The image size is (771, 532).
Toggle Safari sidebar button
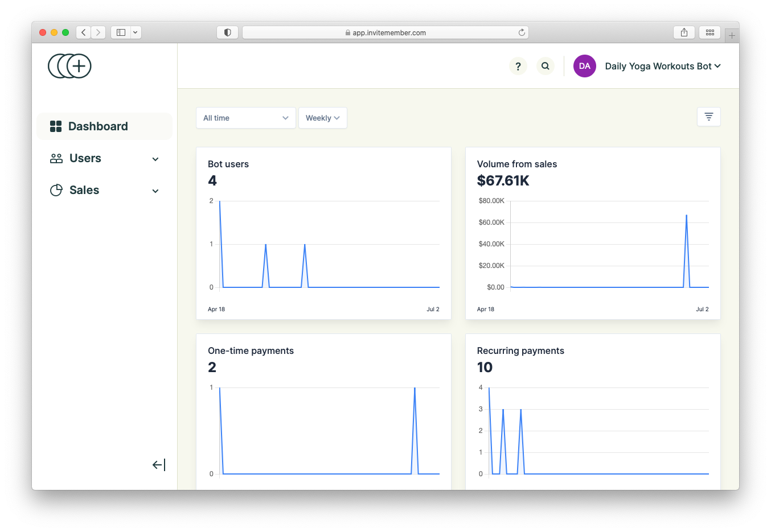[121, 32]
